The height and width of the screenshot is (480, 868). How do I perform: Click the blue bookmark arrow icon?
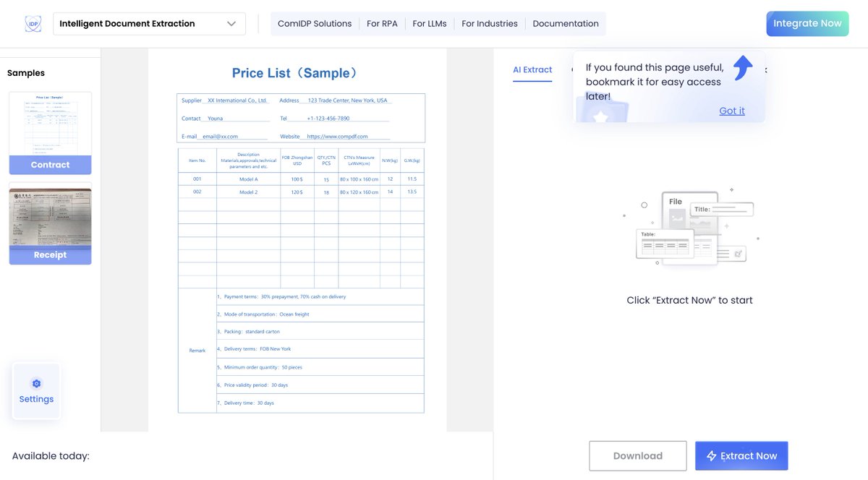(x=743, y=68)
